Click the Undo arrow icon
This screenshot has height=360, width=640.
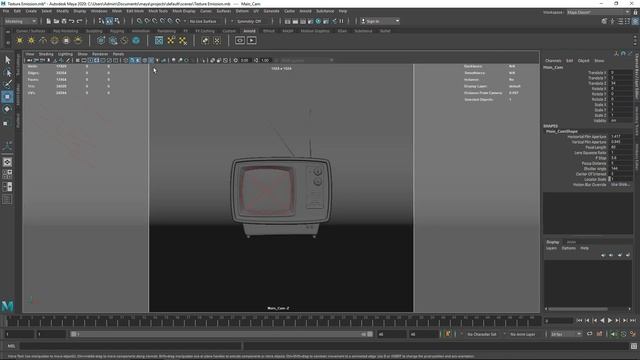[71, 21]
